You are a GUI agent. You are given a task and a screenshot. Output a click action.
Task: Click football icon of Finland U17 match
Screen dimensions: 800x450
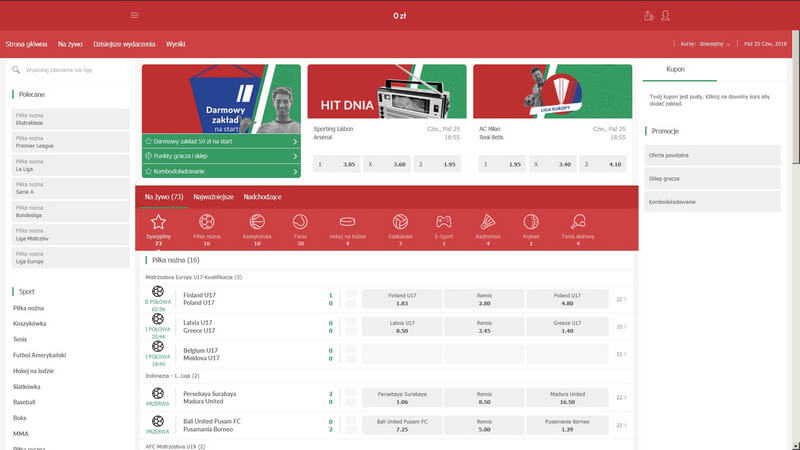coord(158,291)
